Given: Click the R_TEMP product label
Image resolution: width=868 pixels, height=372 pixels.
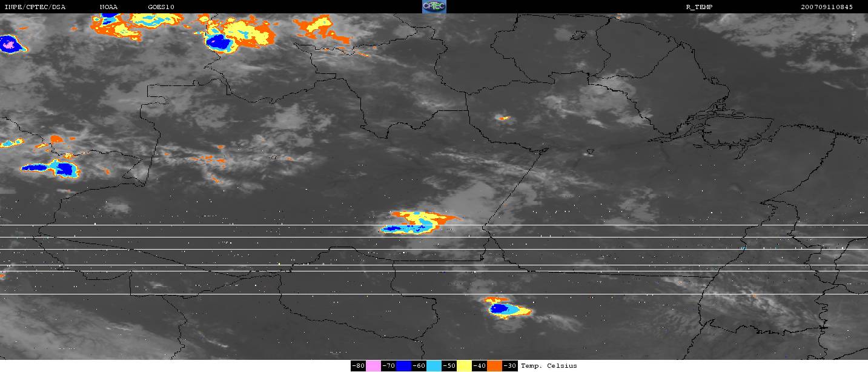Looking at the screenshot, I should (x=698, y=7).
